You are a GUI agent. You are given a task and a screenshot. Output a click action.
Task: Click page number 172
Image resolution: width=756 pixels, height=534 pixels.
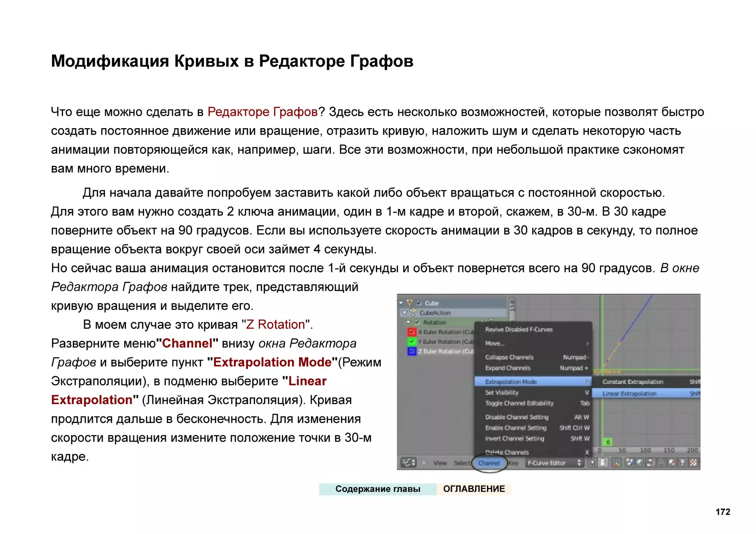pyautogui.click(x=723, y=512)
